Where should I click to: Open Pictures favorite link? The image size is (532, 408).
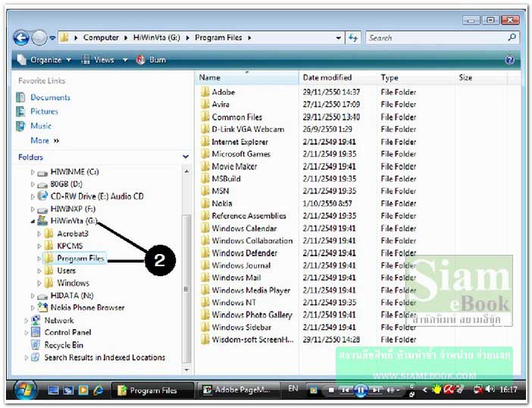44,111
